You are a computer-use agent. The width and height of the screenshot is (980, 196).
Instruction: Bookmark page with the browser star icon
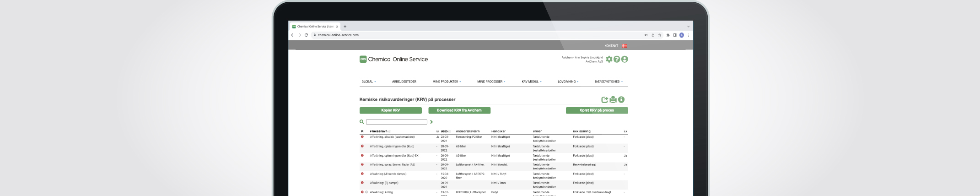(660, 35)
